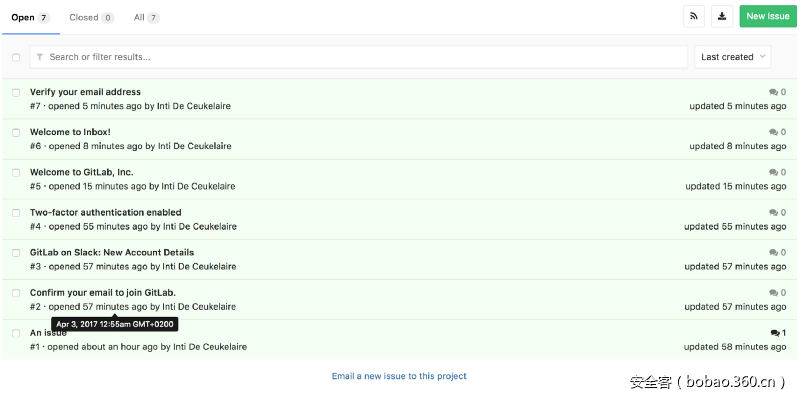Click the filter funnel icon in search
The width and height of the screenshot is (800, 400).
tap(40, 57)
